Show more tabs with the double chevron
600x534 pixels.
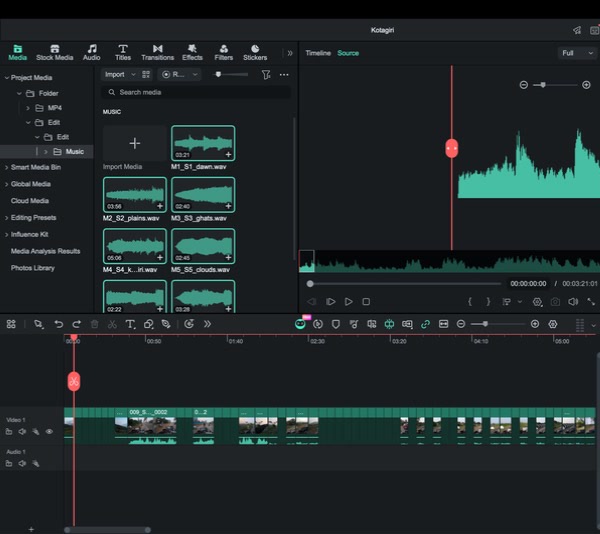[290, 53]
